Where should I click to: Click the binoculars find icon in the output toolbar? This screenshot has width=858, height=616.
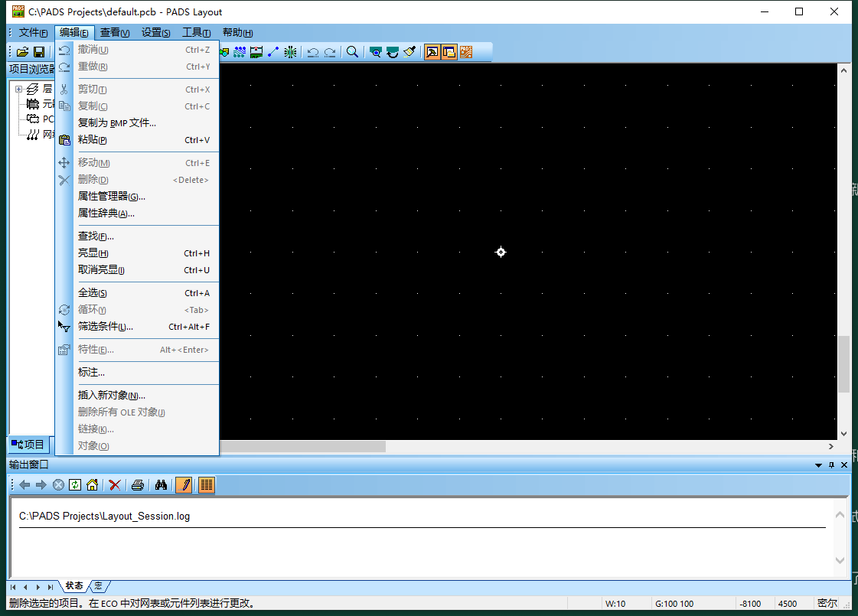[x=161, y=484]
